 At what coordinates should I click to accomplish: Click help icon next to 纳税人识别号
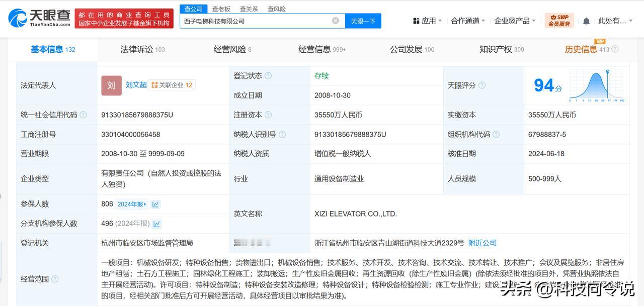tap(282, 135)
